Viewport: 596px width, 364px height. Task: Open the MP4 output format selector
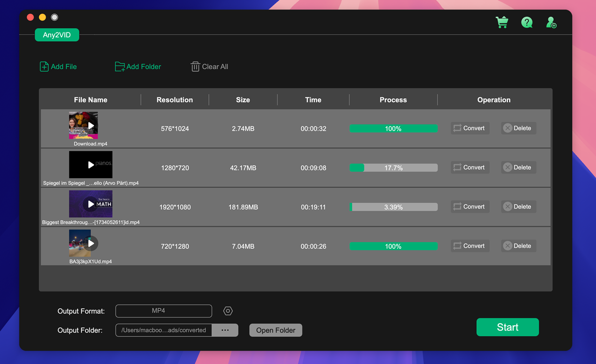click(163, 311)
